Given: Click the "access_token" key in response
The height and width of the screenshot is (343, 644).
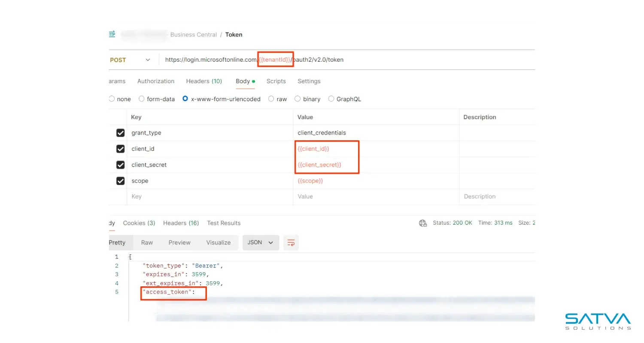Looking at the screenshot, I should [167, 292].
